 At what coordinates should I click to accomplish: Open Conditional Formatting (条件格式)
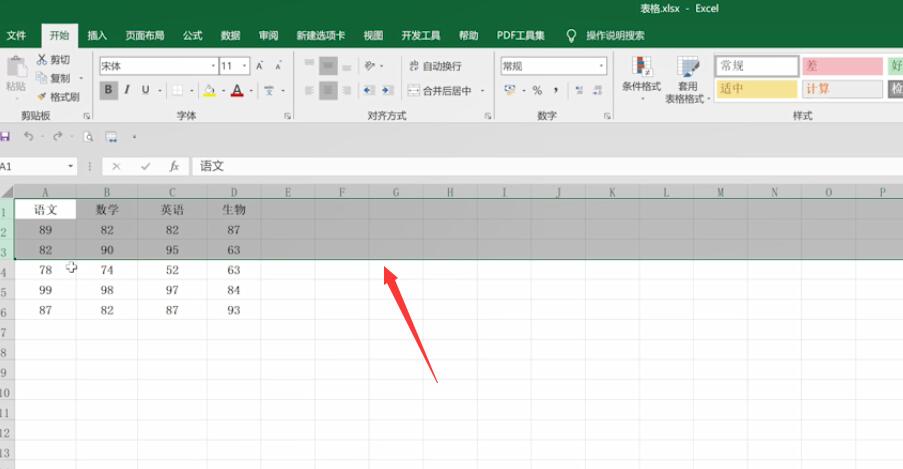click(x=641, y=79)
